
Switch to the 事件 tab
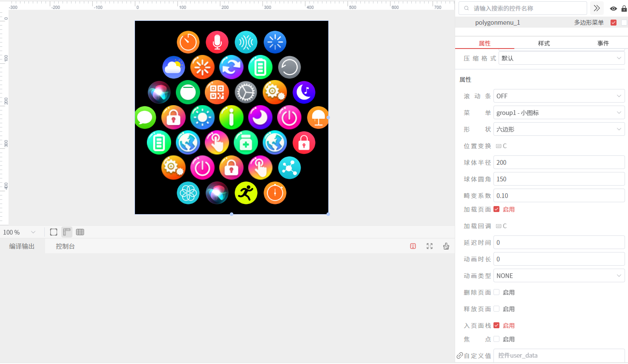pyautogui.click(x=603, y=43)
